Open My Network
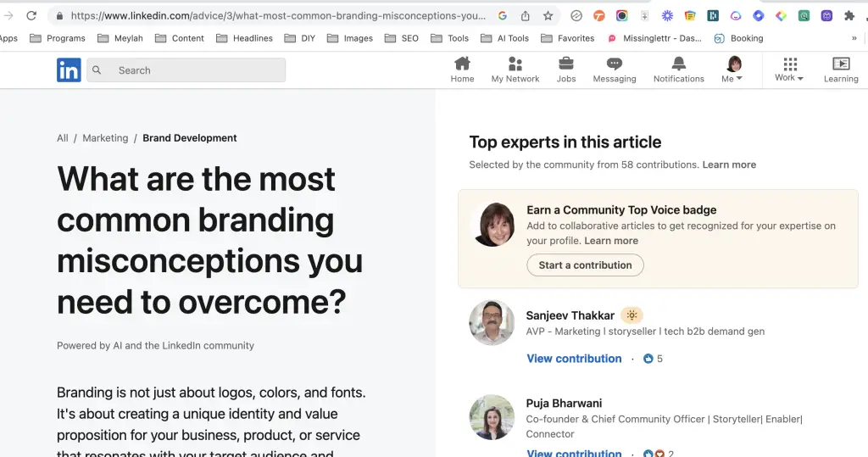Image resolution: width=868 pixels, height=457 pixels. pos(515,70)
